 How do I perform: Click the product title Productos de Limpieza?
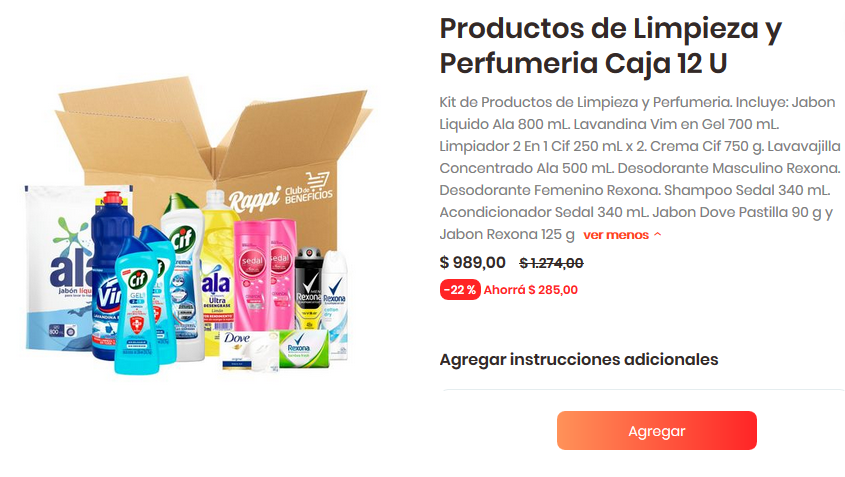(611, 45)
